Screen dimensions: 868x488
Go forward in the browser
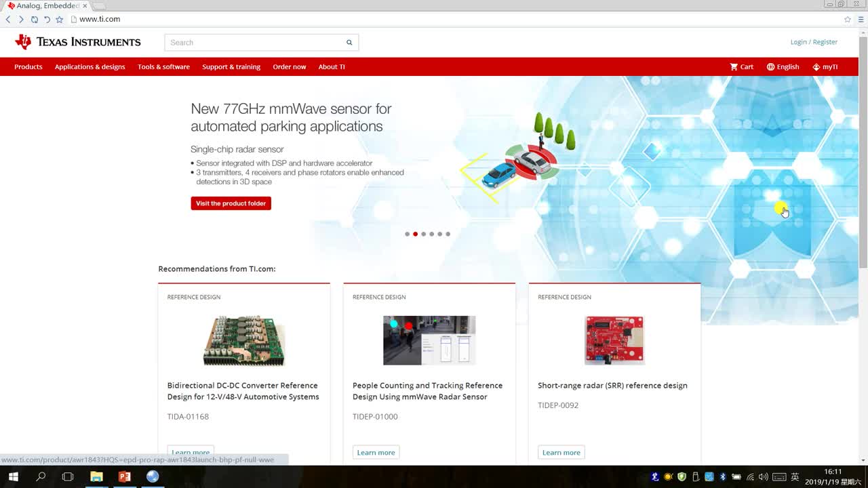[x=21, y=20]
